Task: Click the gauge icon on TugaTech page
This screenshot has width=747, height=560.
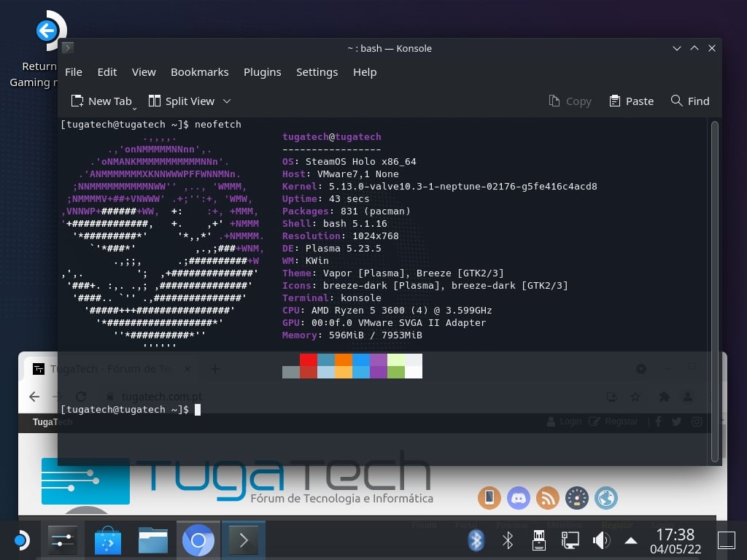Action: (577, 498)
